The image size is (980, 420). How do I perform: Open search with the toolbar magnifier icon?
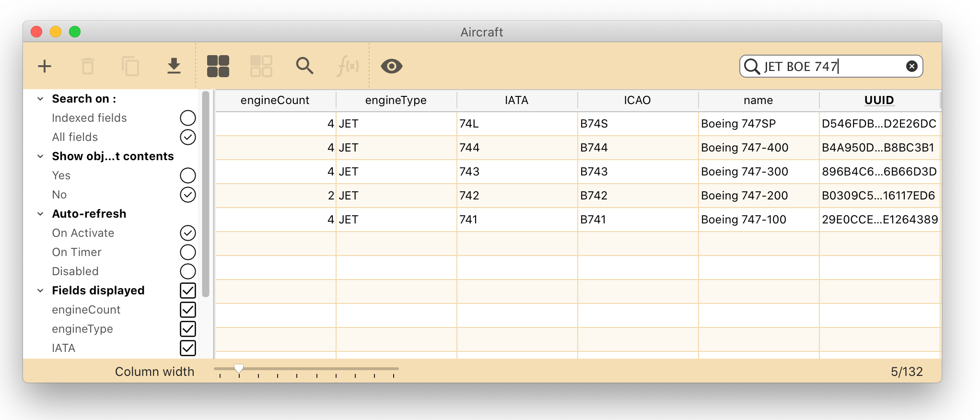click(x=304, y=66)
